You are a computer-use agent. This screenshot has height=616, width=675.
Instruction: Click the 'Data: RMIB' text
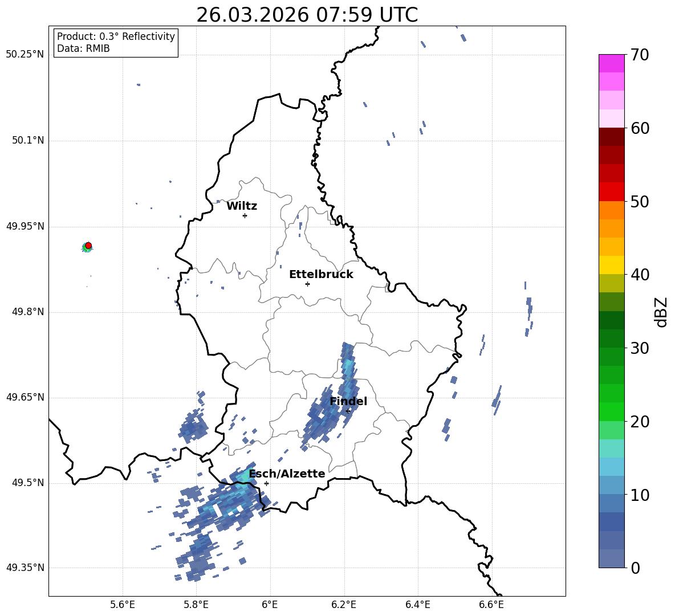83,48
